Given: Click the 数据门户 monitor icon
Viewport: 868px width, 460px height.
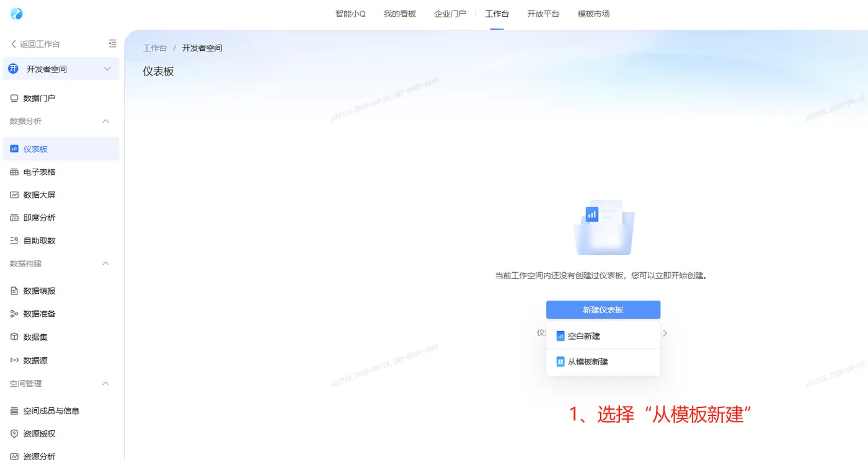Looking at the screenshot, I should click(14, 98).
